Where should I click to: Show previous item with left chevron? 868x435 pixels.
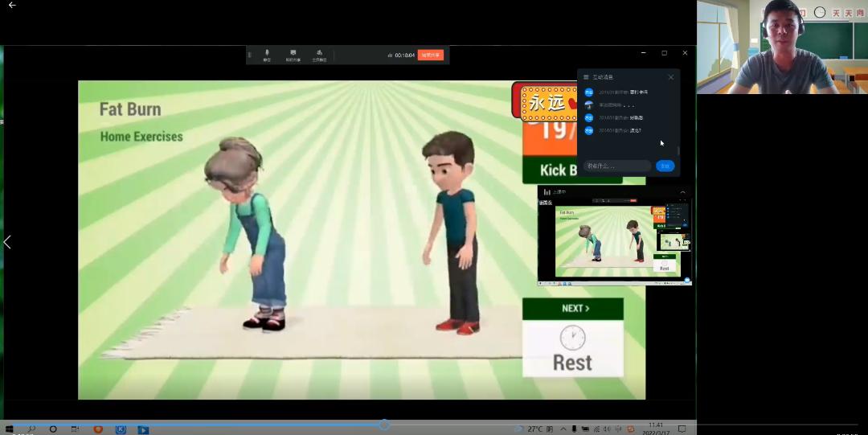(7, 242)
